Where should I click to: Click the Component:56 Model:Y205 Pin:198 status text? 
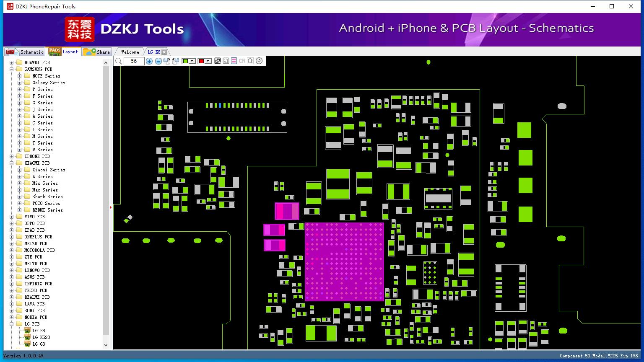coord(599,356)
